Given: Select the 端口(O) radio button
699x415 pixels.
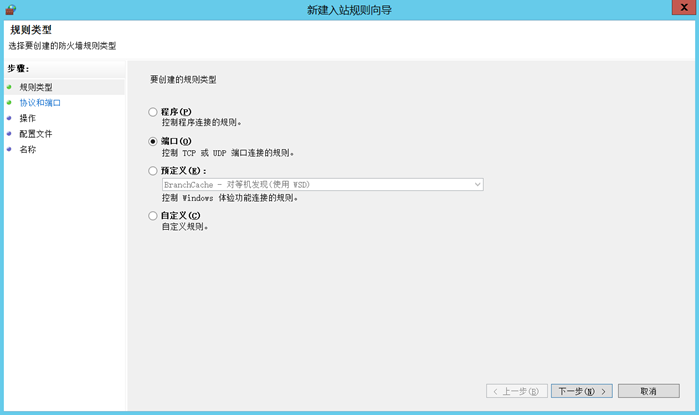Looking at the screenshot, I should (152, 141).
